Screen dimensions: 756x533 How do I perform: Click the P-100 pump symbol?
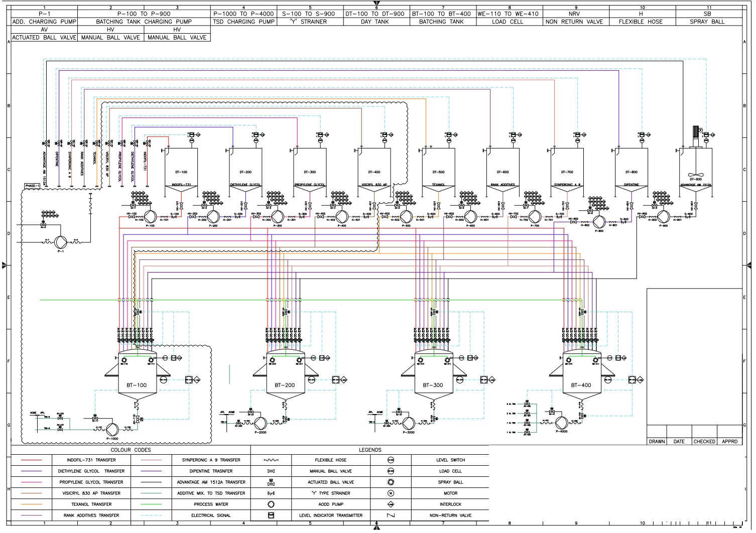pyautogui.click(x=148, y=216)
